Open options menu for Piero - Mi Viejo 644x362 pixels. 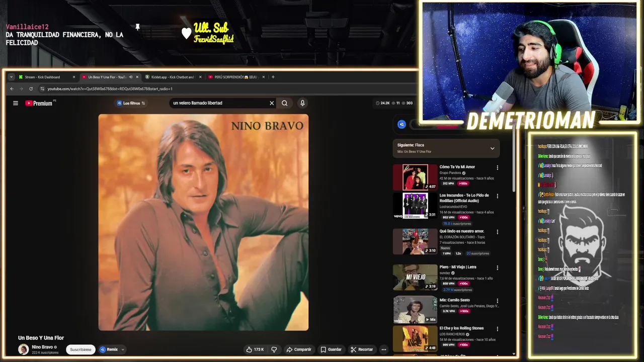(x=498, y=267)
